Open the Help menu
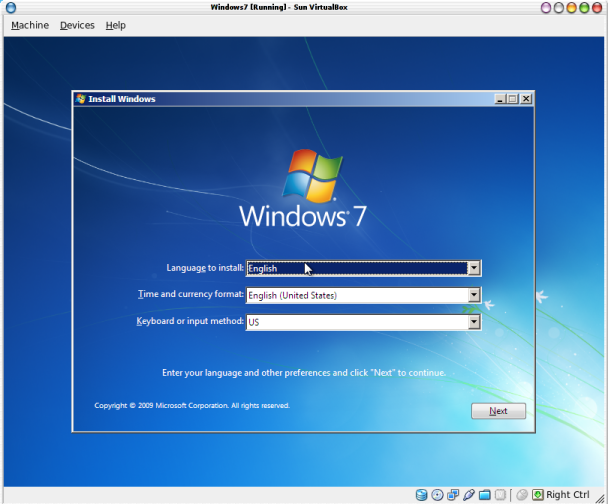This screenshot has height=504, width=608. click(116, 25)
